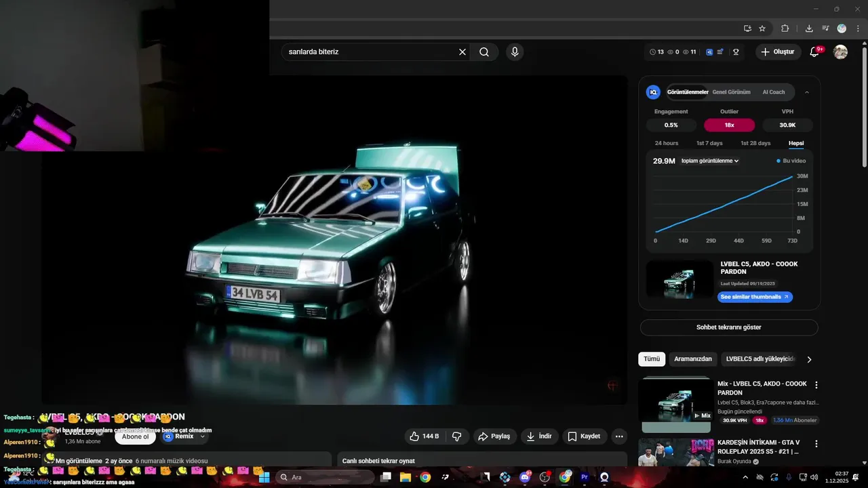Click the magnifier search button
Viewport: 868px width, 488px height.
pyautogui.click(x=484, y=52)
